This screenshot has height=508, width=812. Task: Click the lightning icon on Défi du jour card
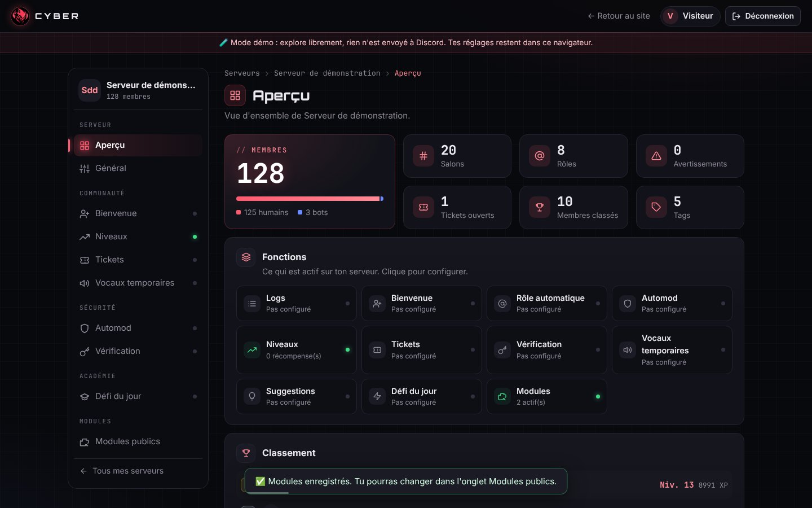point(377,396)
